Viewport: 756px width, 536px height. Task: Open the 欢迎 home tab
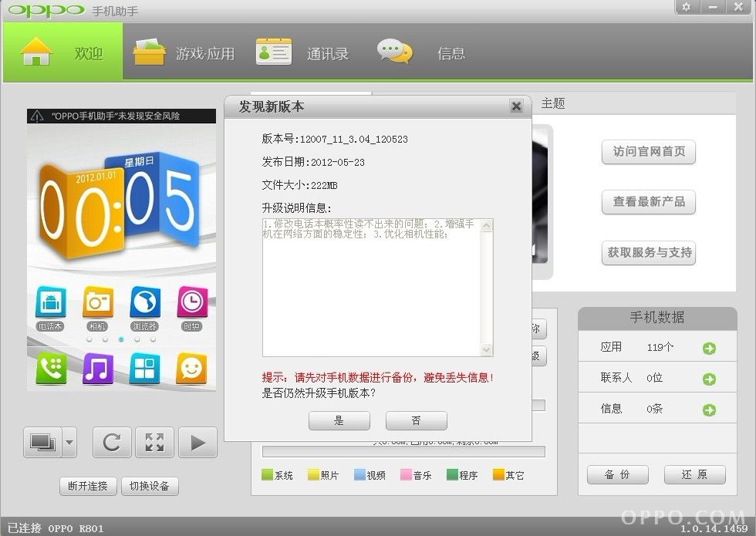(x=62, y=52)
